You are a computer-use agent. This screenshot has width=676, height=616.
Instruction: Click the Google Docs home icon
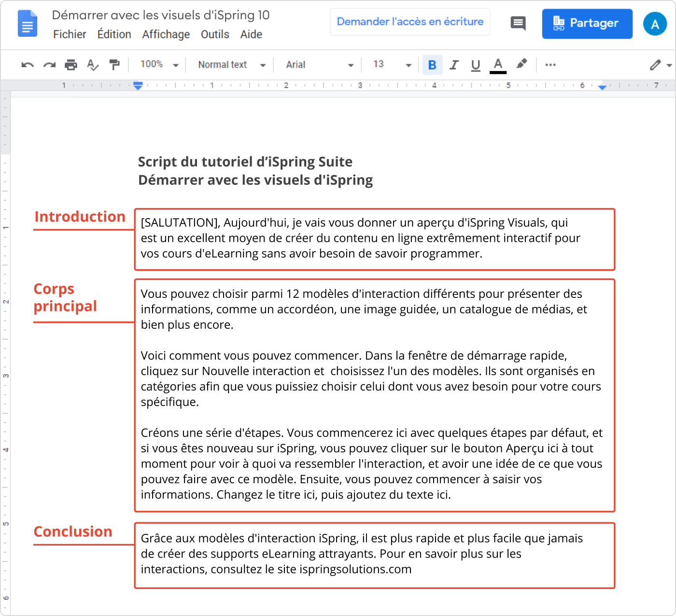[28, 23]
